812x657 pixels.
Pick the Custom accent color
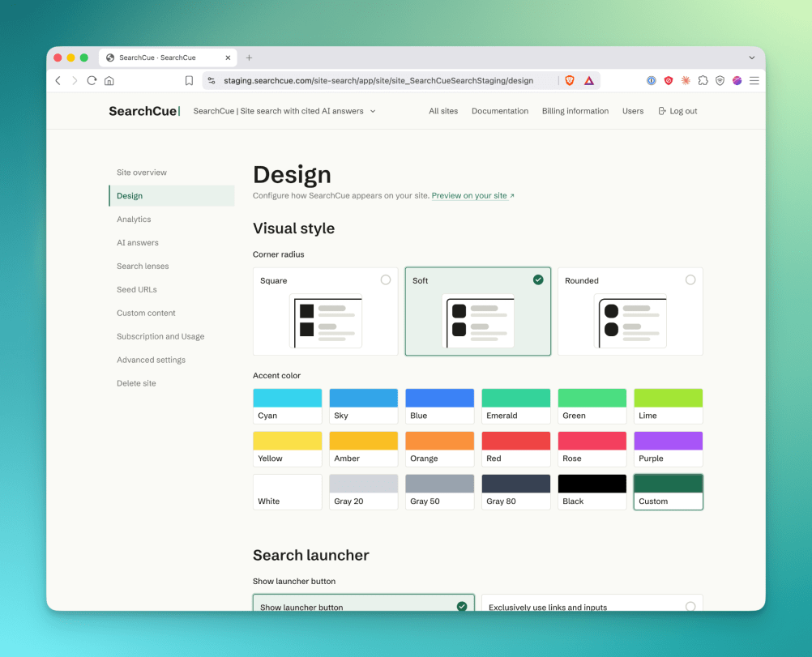[668, 492]
